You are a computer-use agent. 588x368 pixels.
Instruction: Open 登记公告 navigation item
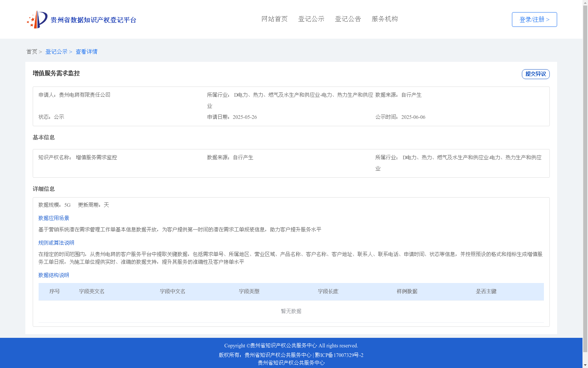[x=348, y=19]
